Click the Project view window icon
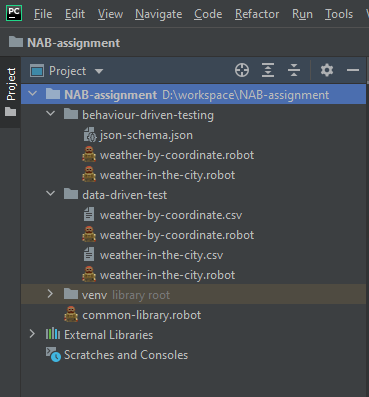The image size is (369, 397). [x=37, y=71]
